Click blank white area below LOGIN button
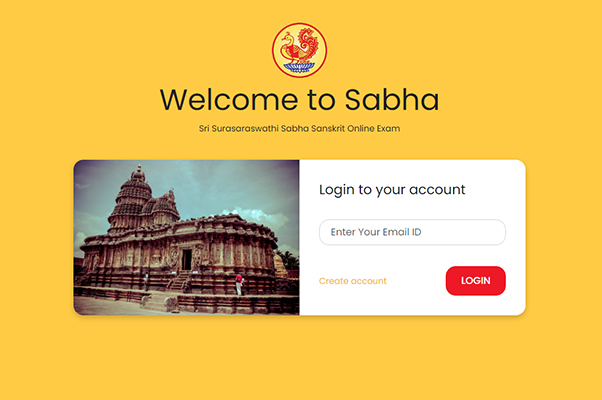 pyautogui.click(x=475, y=305)
